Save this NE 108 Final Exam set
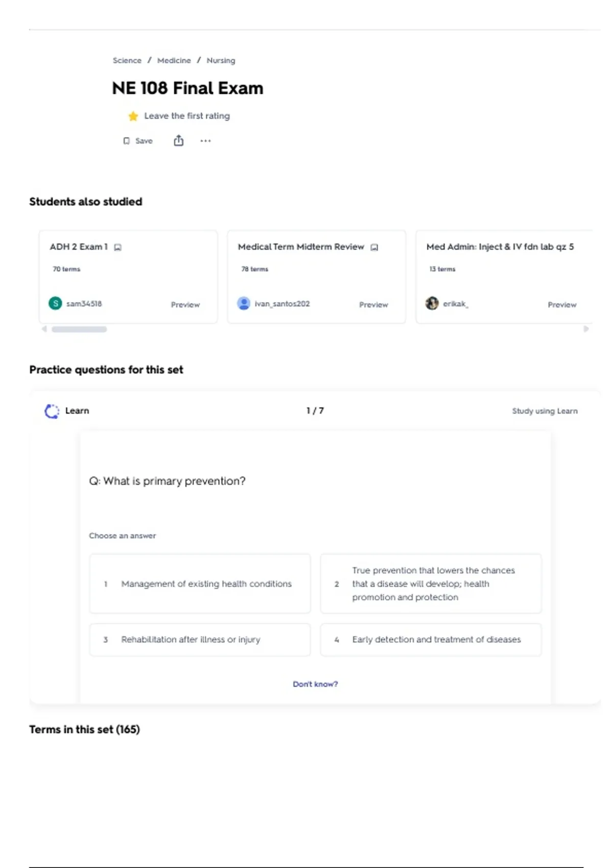The width and height of the screenshot is (613, 868). (138, 141)
